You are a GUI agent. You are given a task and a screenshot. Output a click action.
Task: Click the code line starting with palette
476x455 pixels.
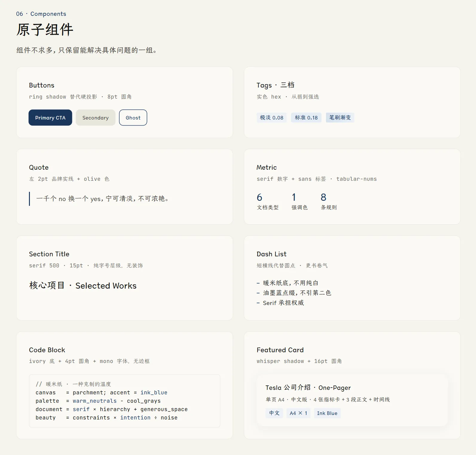[x=98, y=401]
